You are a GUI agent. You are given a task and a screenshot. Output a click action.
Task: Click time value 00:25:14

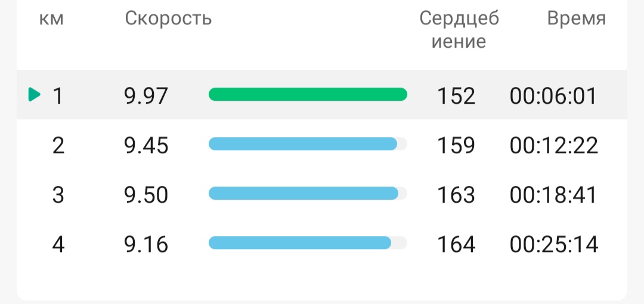(554, 244)
